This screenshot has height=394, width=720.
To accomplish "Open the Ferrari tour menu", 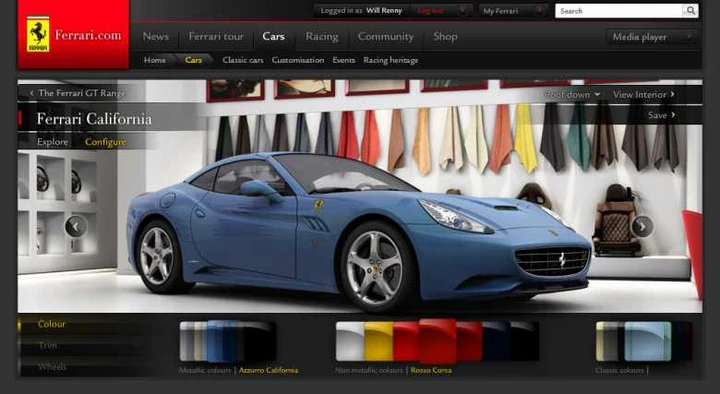I will pyautogui.click(x=216, y=37).
